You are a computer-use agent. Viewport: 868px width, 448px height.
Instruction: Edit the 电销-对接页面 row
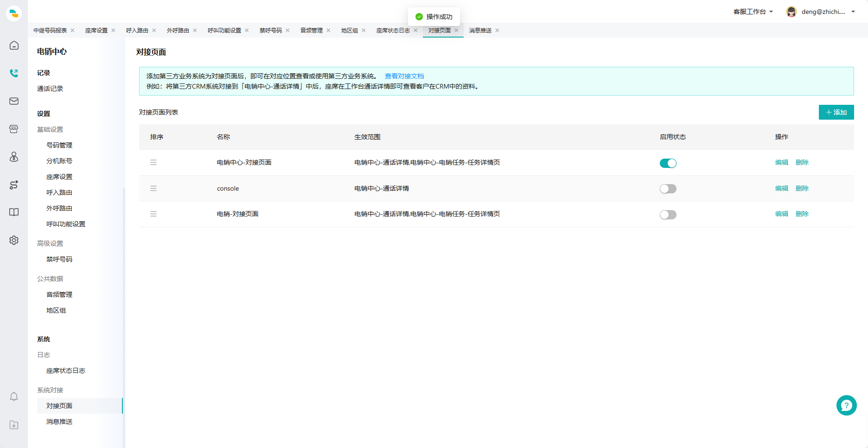[x=782, y=214]
